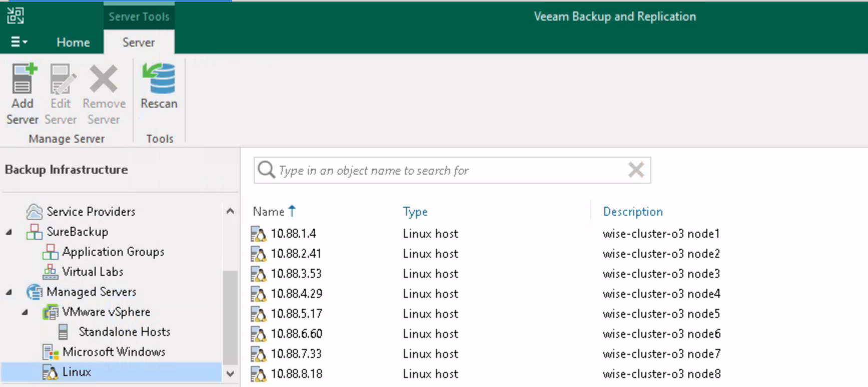Select Microsoft Windows in the tree

click(x=114, y=352)
